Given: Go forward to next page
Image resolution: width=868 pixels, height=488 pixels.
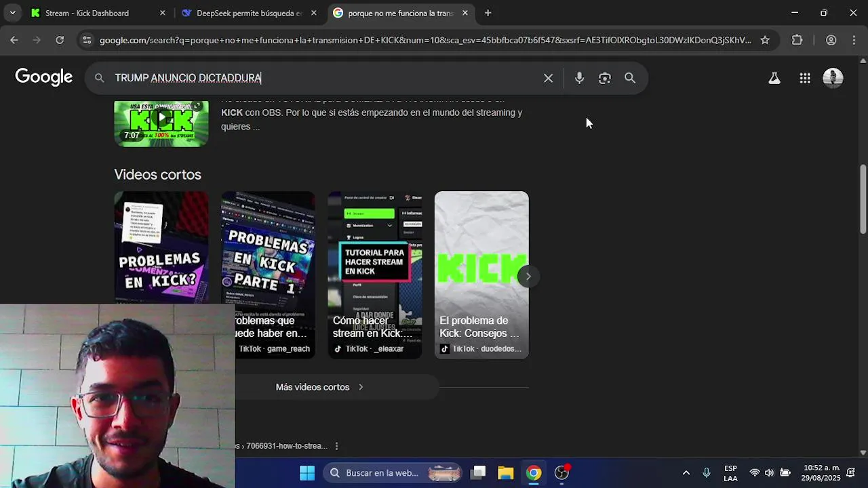Looking at the screenshot, I should click(x=37, y=40).
